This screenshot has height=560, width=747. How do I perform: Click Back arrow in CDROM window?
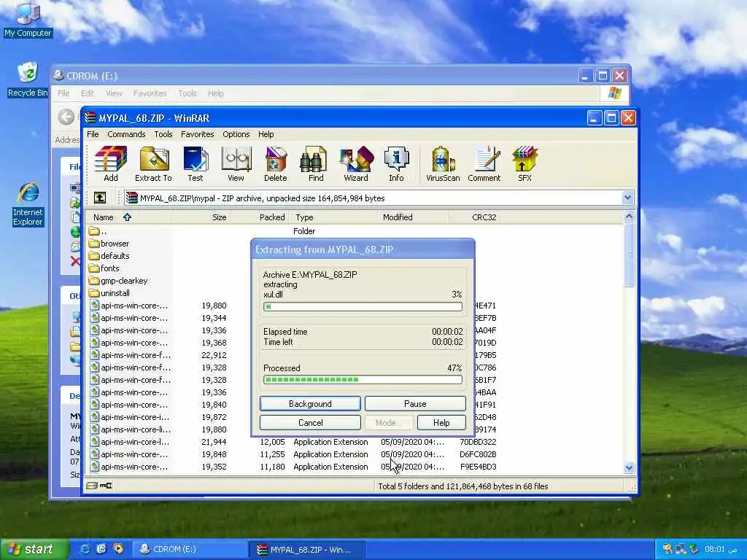66,117
